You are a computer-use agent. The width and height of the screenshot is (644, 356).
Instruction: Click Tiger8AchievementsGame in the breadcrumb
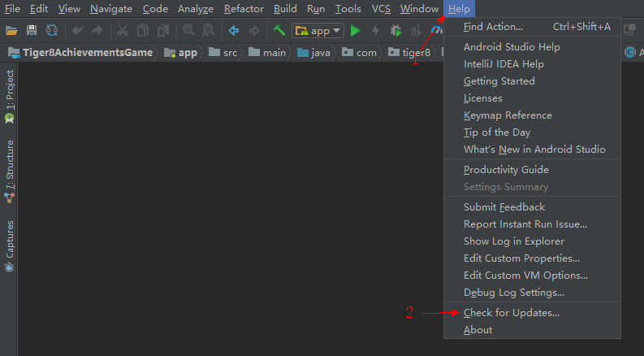click(80, 53)
